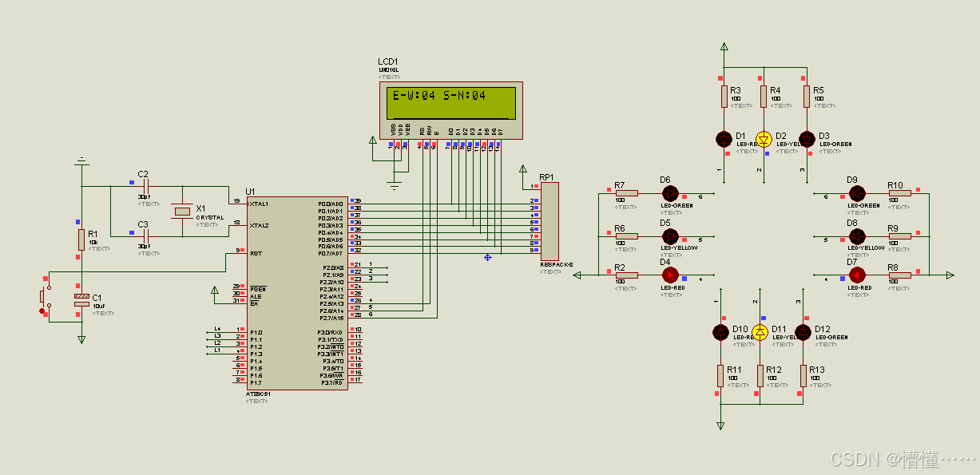
Task: Click the ground symbol below the LCD pins
Action: (394, 184)
